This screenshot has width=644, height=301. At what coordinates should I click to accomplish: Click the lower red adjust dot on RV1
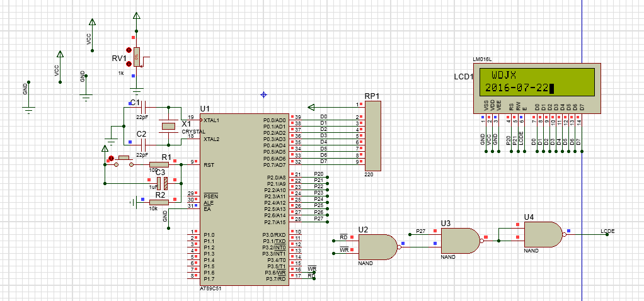pyautogui.click(x=129, y=64)
